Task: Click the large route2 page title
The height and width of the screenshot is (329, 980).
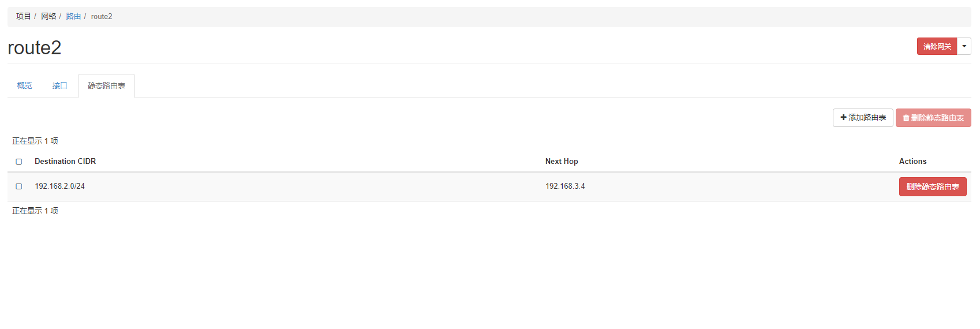Action: tap(35, 47)
